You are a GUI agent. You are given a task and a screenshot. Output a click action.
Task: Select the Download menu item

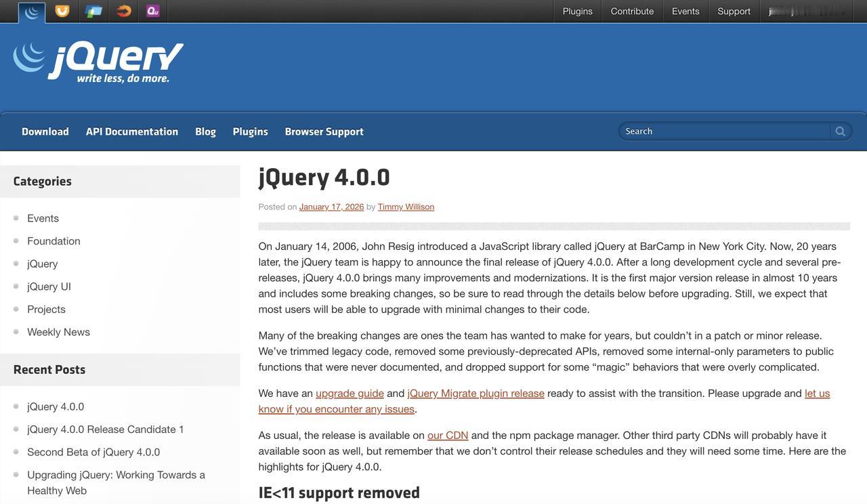(45, 131)
